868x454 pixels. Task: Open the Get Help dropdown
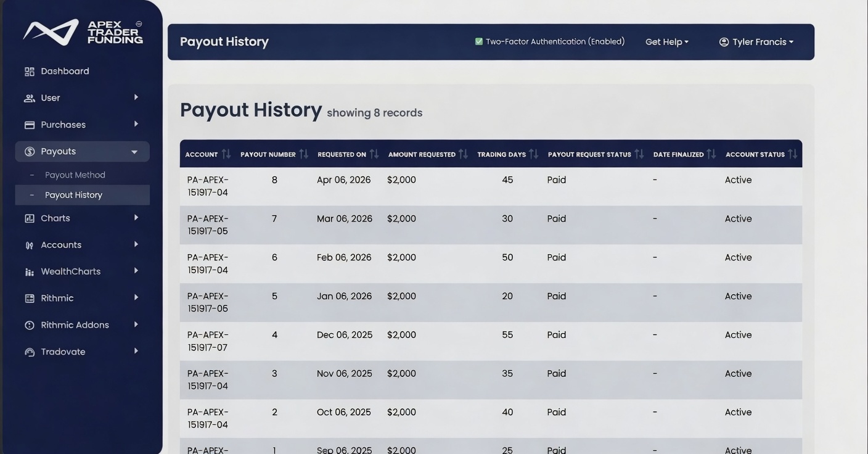(666, 42)
